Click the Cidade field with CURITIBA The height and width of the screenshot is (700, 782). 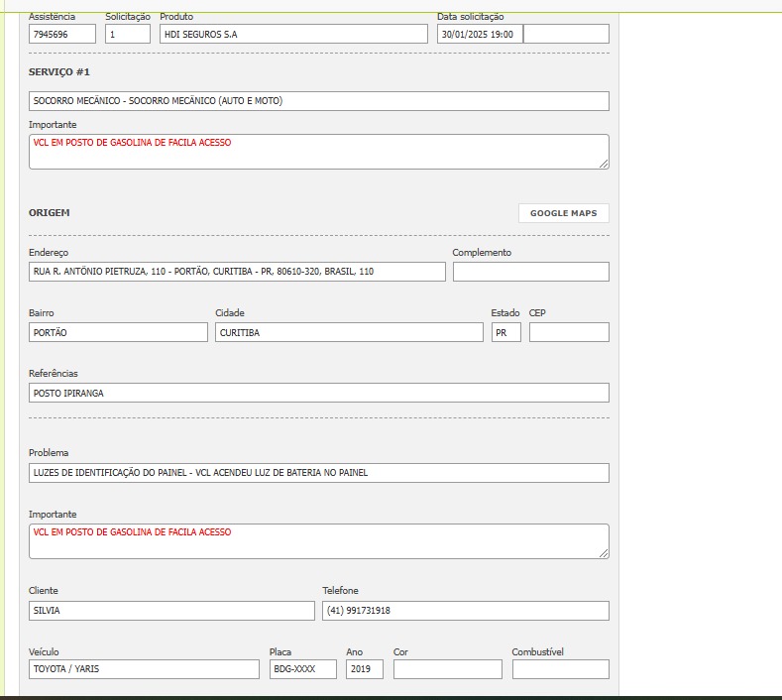point(349,332)
